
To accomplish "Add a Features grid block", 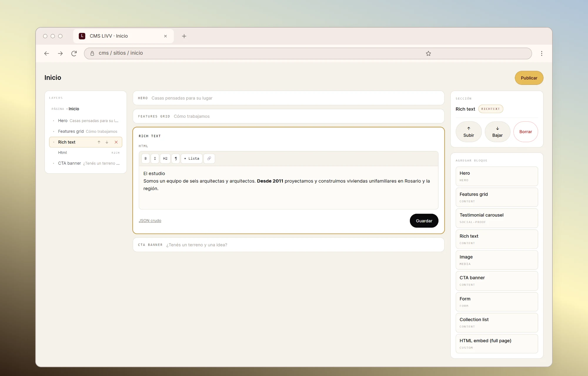I will click(x=497, y=197).
